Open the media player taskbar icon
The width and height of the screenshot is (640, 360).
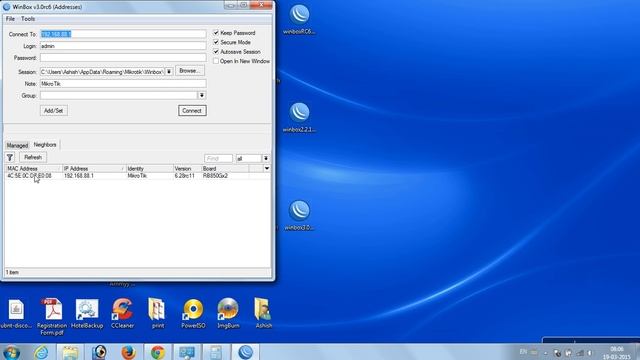point(99,352)
